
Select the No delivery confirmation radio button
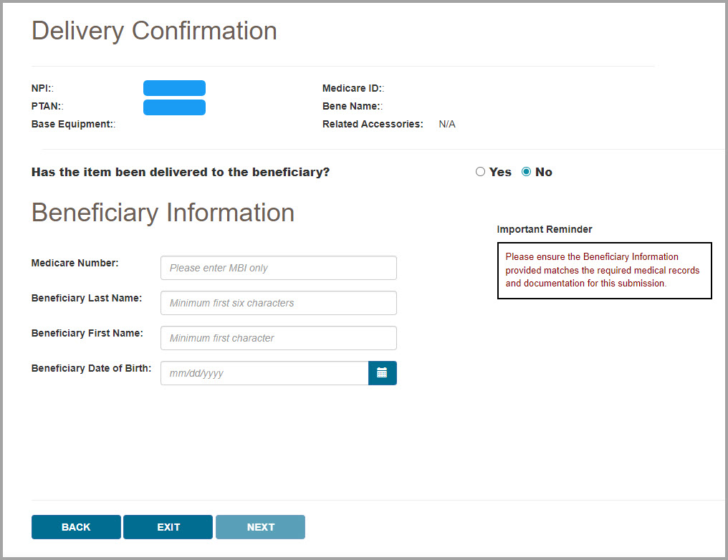[x=526, y=171]
